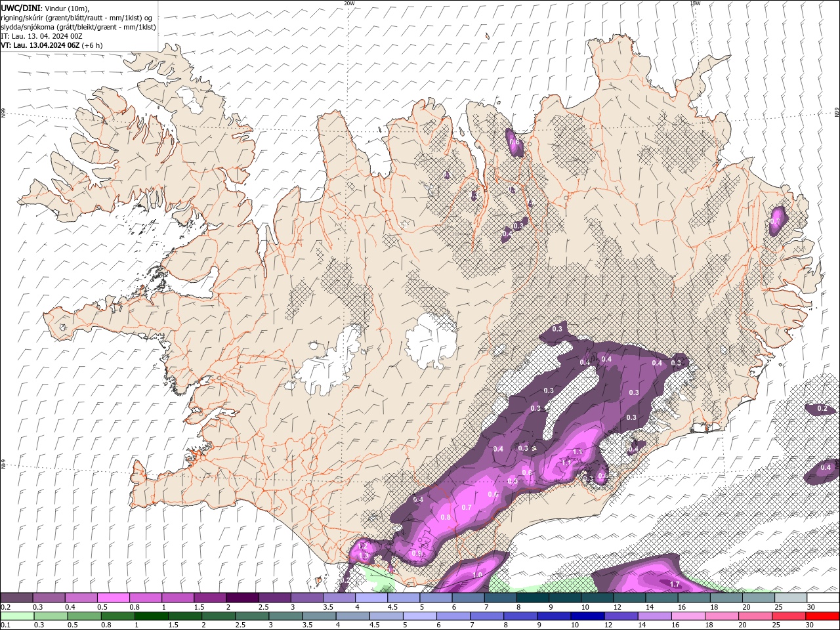Select the '(+6 h)' forecast offset text

coord(92,45)
